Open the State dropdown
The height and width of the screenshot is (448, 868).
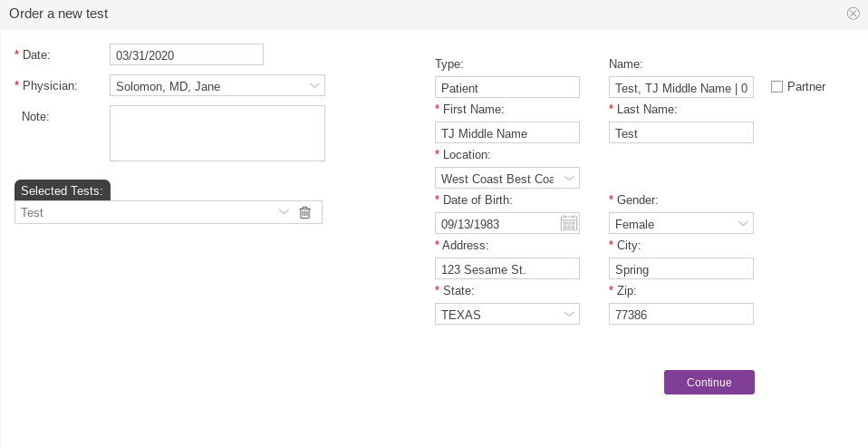tap(569, 314)
